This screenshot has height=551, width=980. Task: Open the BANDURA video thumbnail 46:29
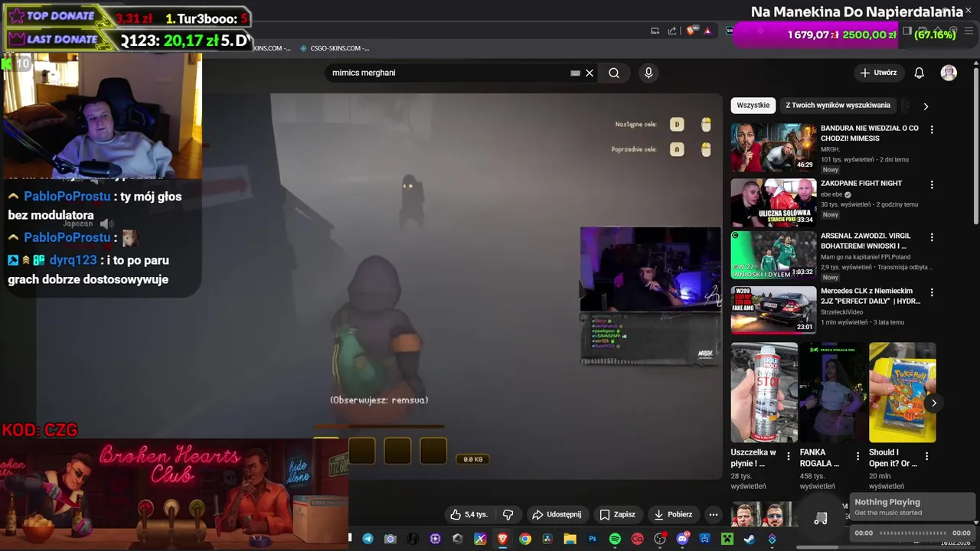tap(773, 148)
